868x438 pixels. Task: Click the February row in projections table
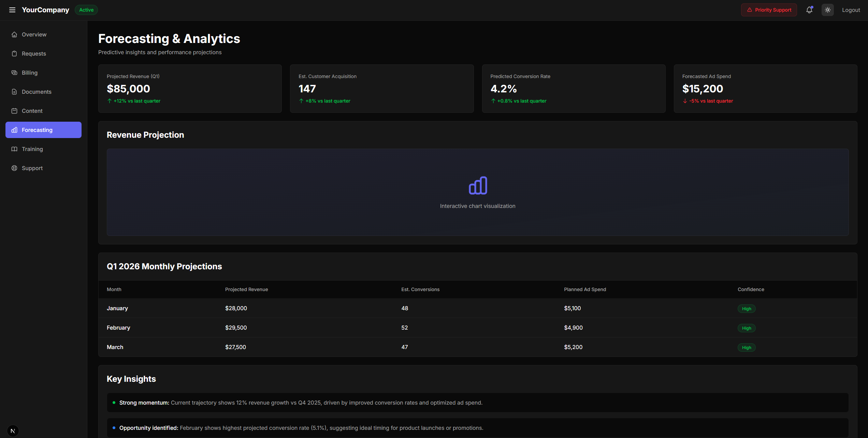pos(477,328)
